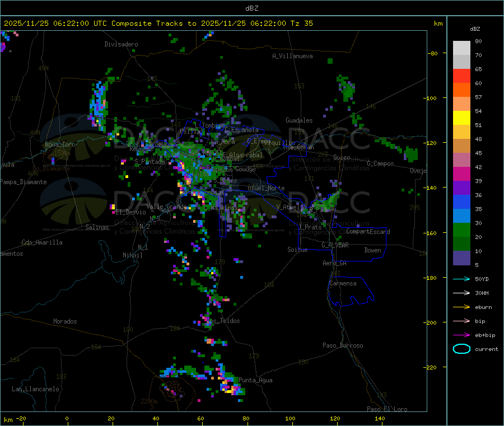Click the Divisadero place label
504x426 pixels.
click(x=121, y=44)
